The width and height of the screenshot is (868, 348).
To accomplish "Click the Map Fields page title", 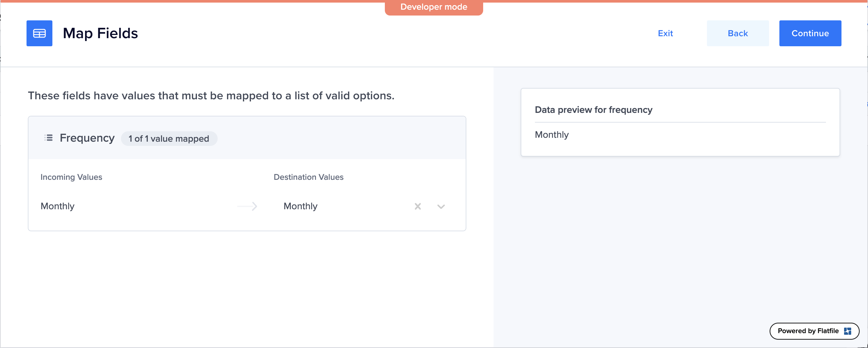I will 100,33.
